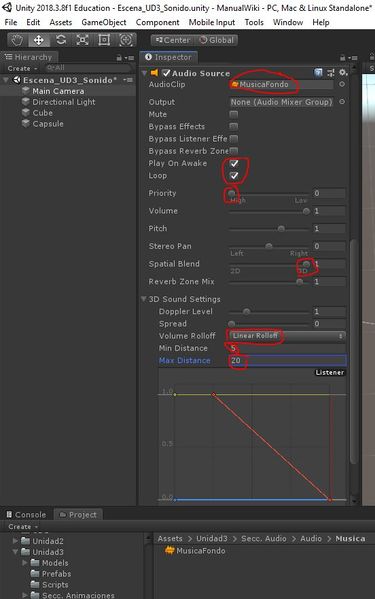The height and width of the screenshot is (599, 375).
Task: Select Directional Light in Hierarchy
Action: [64, 102]
